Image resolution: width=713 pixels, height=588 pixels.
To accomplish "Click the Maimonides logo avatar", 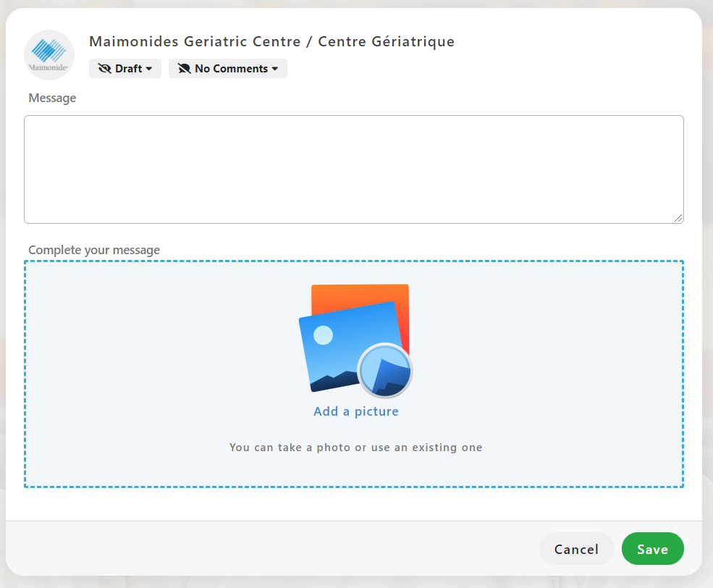I will (49, 55).
